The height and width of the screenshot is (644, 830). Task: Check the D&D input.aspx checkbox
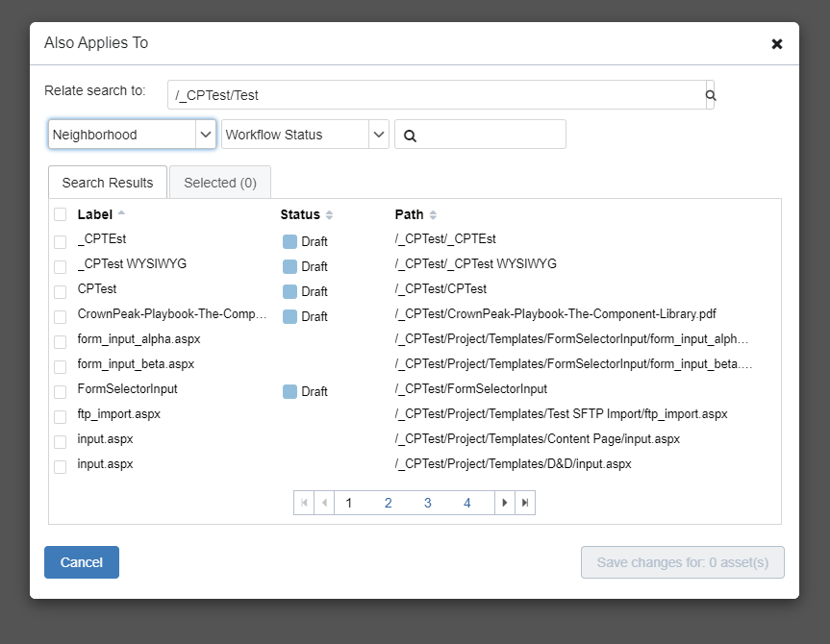point(61,467)
